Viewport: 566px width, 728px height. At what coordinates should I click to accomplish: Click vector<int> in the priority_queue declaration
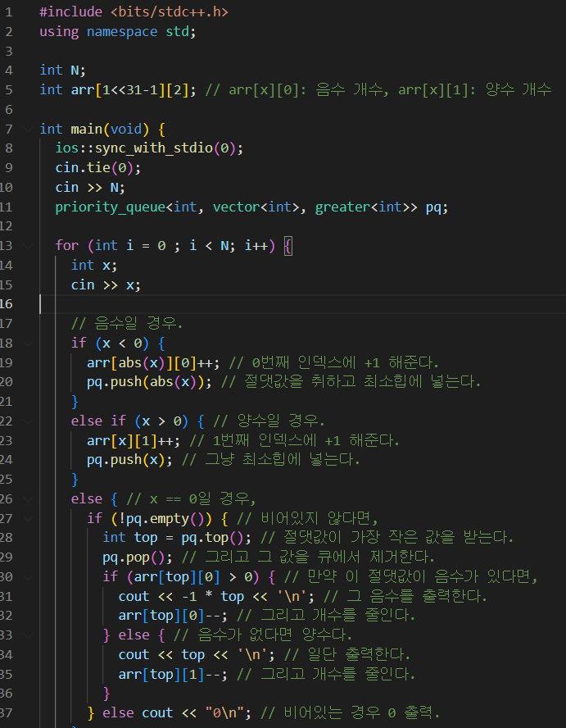[x=256, y=207]
